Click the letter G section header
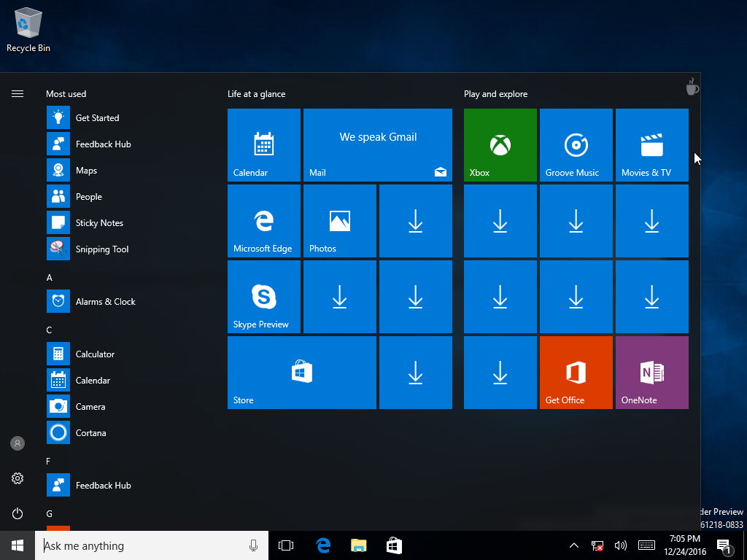 click(49, 513)
